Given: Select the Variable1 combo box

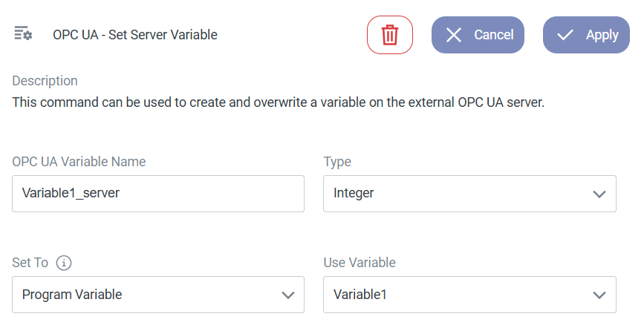Looking at the screenshot, I should pos(461,295).
